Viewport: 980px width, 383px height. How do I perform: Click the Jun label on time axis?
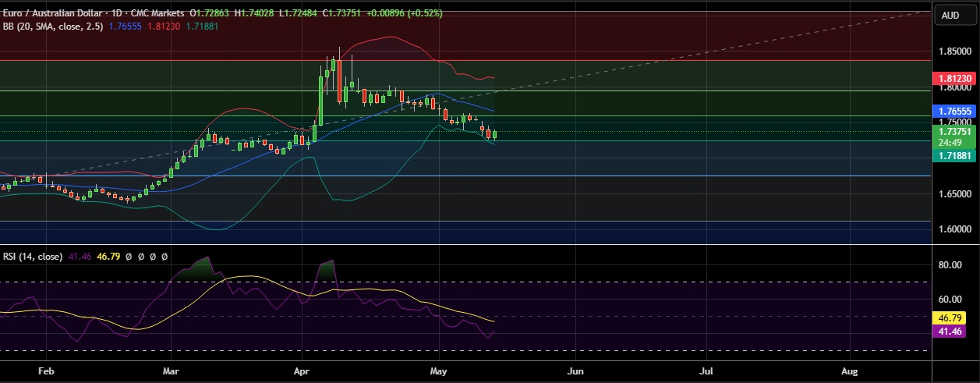[575, 371]
